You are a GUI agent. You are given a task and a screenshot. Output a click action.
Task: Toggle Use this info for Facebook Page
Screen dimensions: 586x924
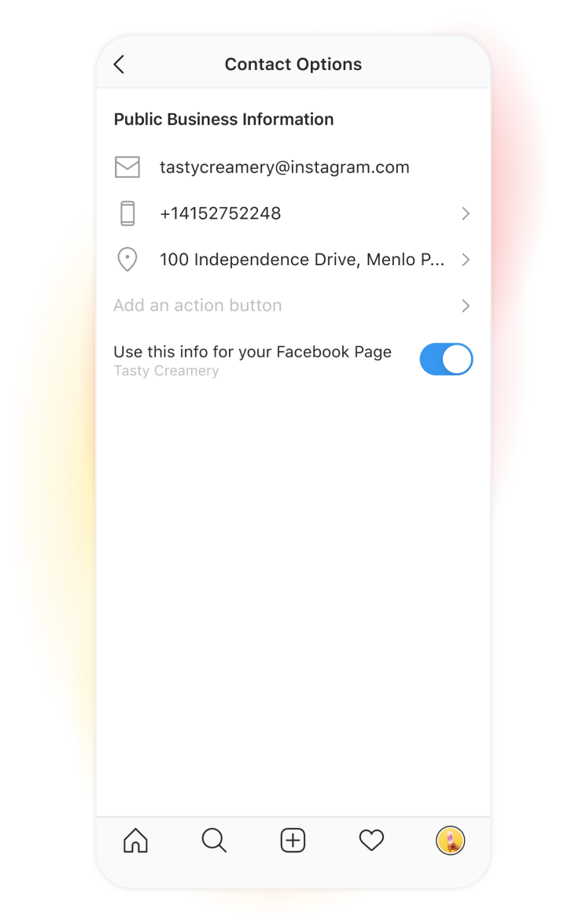446,360
